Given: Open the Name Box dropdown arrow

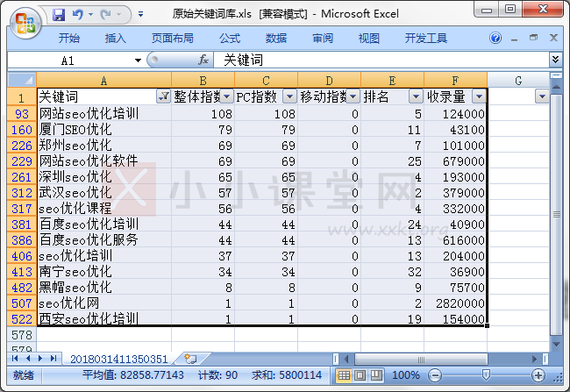Looking at the screenshot, I should (x=138, y=61).
